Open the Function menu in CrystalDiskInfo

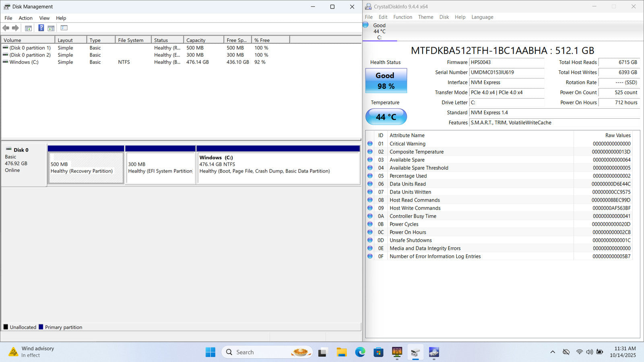click(402, 17)
